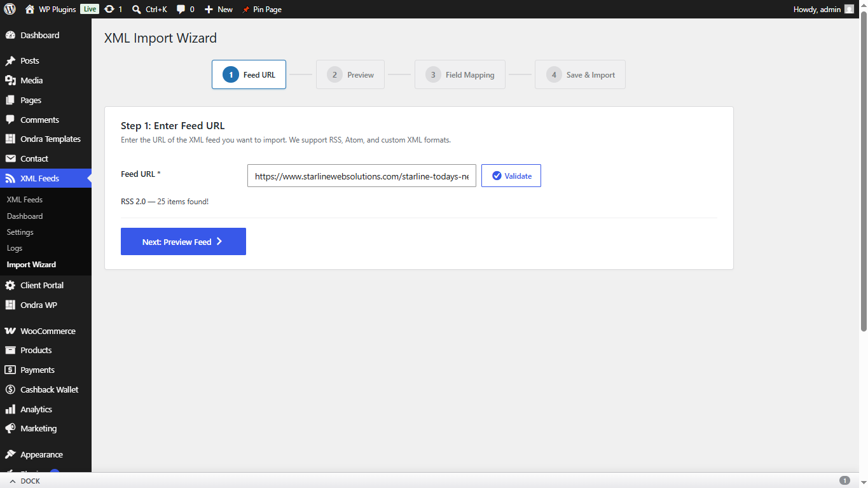This screenshot has height=488, width=868.
Task: Click the home icon beside WP Plugins
Action: point(30,10)
